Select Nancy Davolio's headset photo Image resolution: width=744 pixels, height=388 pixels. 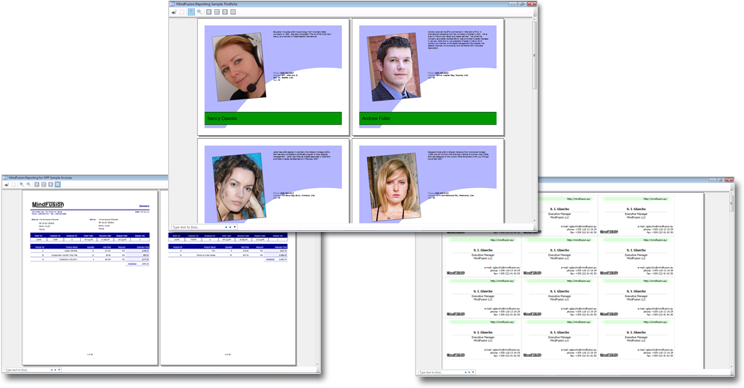(x=239, y=66)
